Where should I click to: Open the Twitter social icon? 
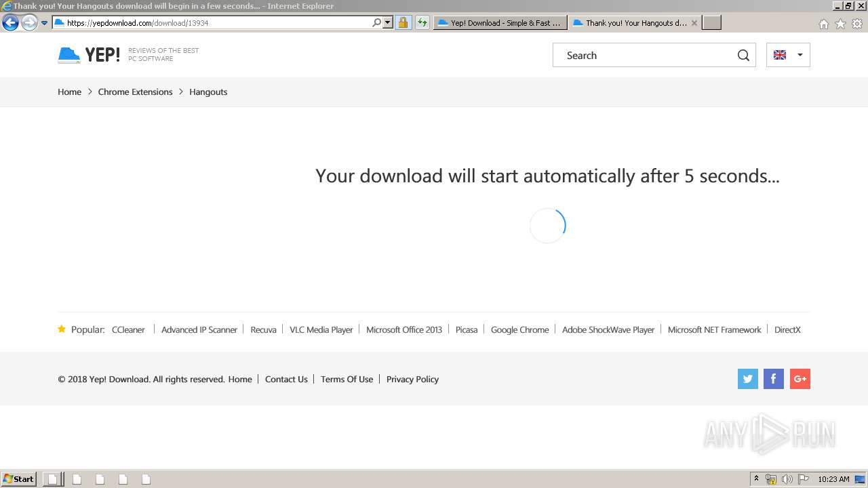tap(748, 379)
